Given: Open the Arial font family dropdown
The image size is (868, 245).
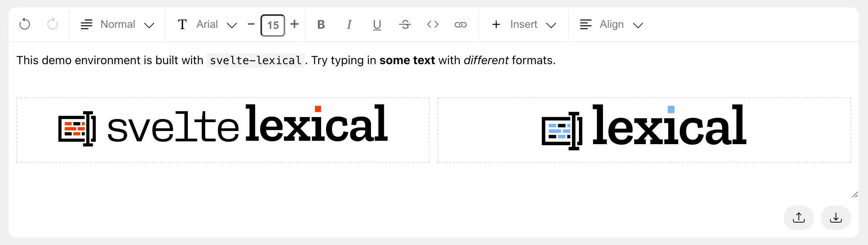Looking at the screenshot, I should click(x=207, y=24).
